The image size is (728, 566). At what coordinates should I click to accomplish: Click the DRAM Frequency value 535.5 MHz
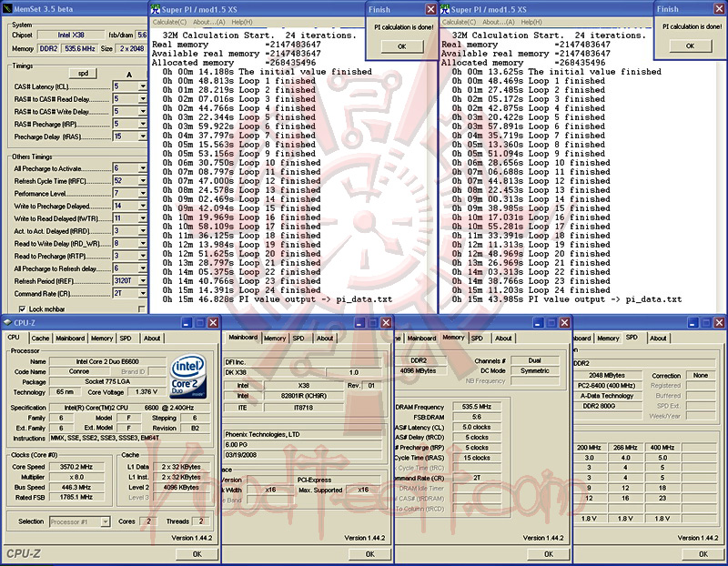pos(477,407)
